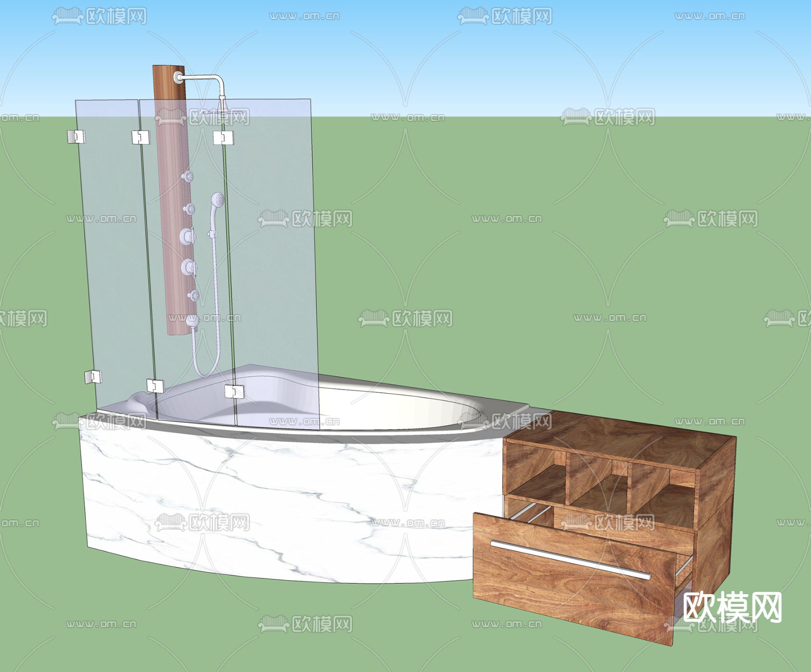Click the handheld shower head

(217, 200)
